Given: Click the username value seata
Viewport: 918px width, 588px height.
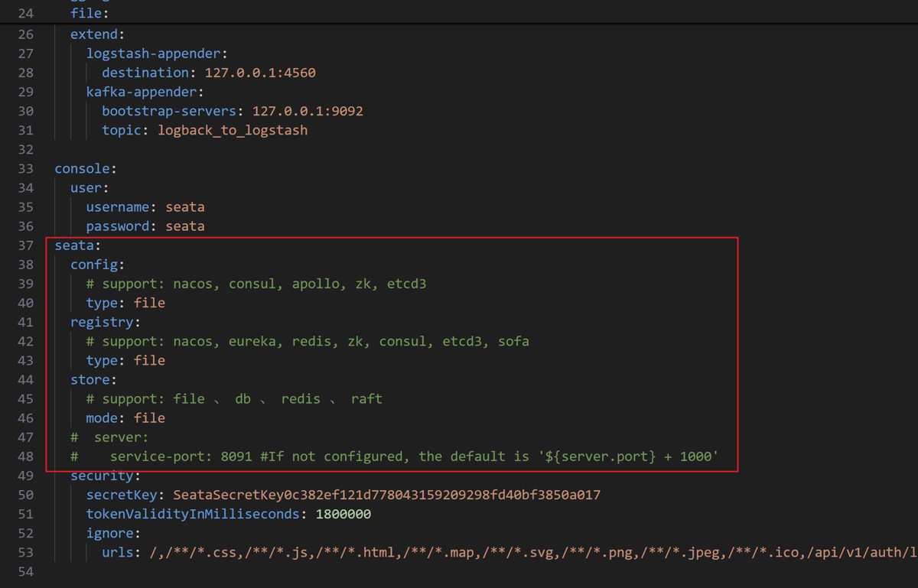Looking at the screenshot, I should pos(184,207).
